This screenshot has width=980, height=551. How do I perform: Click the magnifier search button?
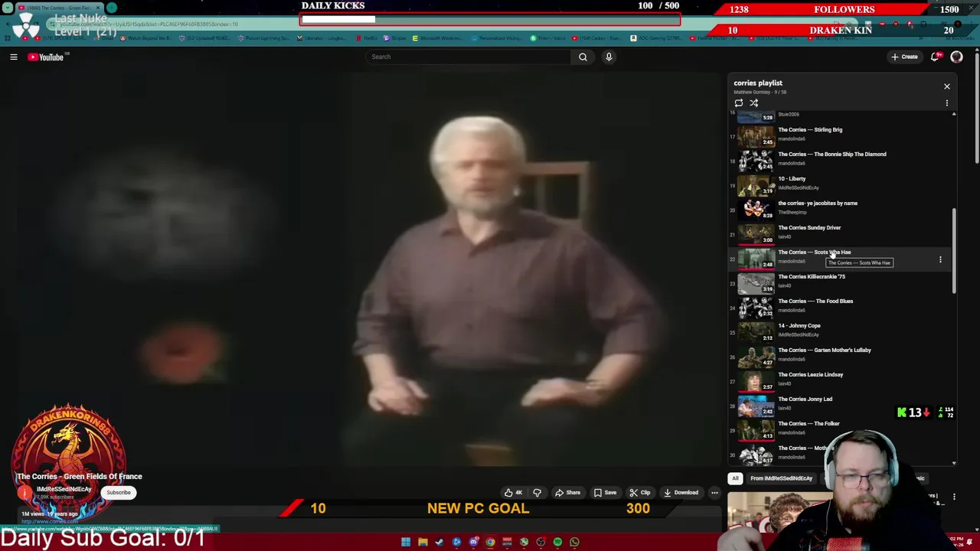[583, 57]
